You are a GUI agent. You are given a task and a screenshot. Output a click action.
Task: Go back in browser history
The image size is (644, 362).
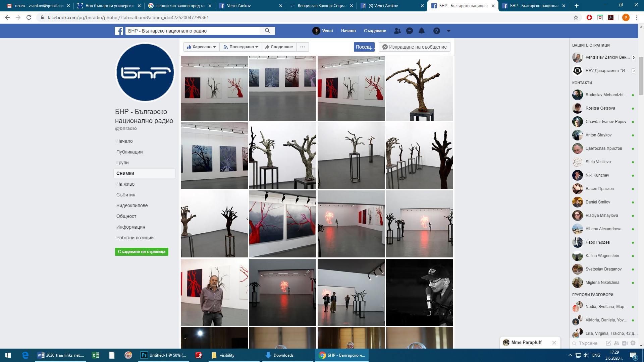7,17
